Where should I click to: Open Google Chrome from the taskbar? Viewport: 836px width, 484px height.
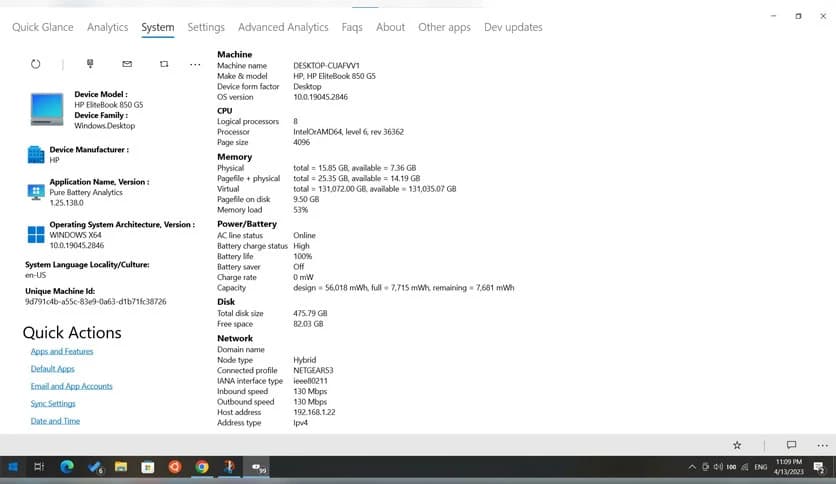click(202, 467)
